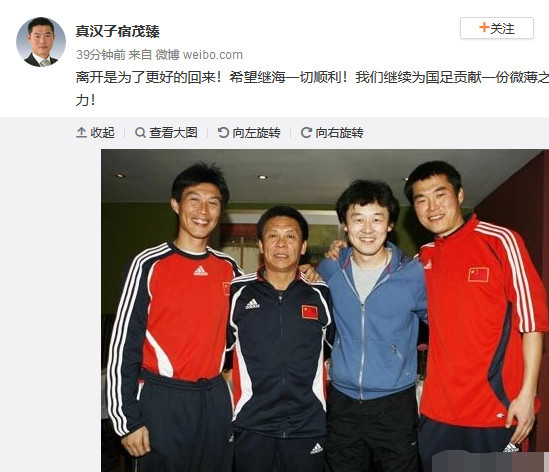The image size is (549, 472).
Task: Click the orange plus icon in 关注
Action: point(484,28)
